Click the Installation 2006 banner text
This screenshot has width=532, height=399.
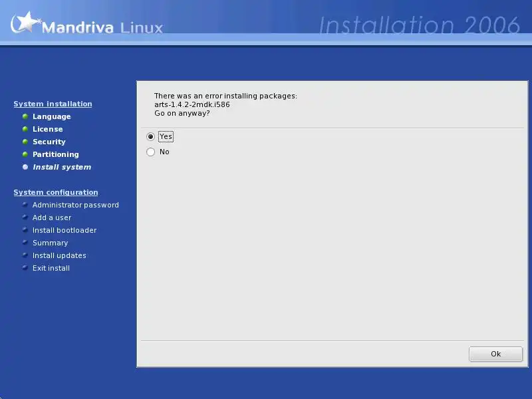pyautogui.click(x=420, y=25)
